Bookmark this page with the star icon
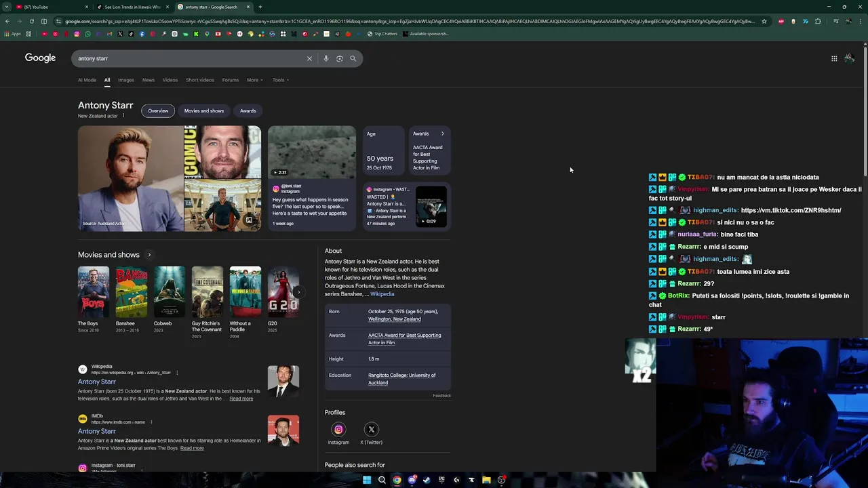Viewport: 868px width, 488px height. (x=764, y=21)
